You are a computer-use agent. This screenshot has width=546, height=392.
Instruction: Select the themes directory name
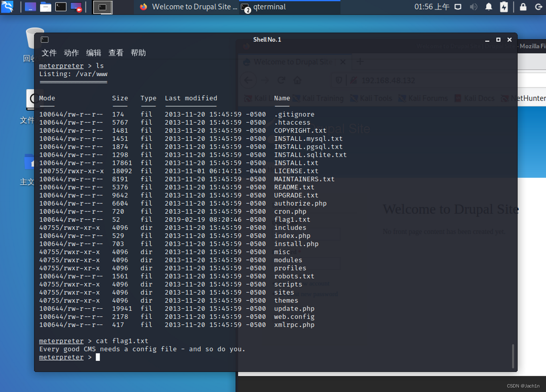click(286, 301)
